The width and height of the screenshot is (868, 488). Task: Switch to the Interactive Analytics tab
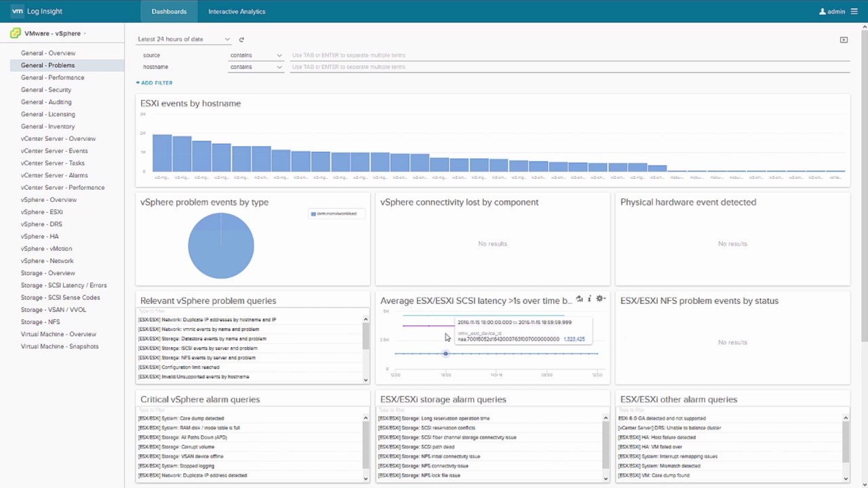click(x=237, y=12)
